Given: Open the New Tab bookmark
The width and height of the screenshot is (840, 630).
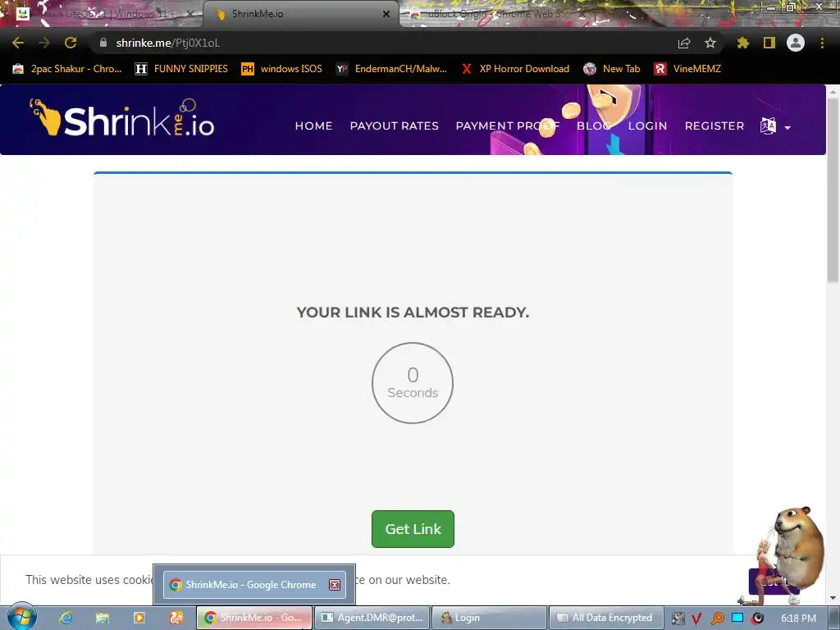Looking at the screenshot, I should coord(612,69).
